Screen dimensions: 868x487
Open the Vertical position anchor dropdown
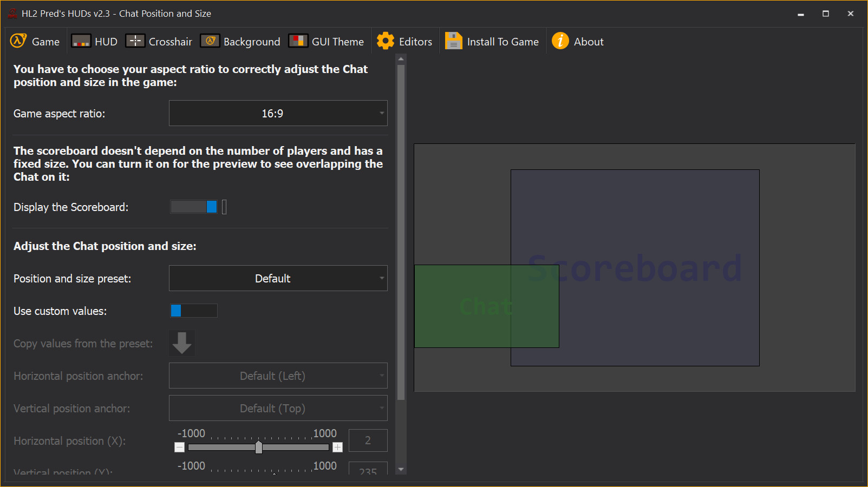point(278,408)
